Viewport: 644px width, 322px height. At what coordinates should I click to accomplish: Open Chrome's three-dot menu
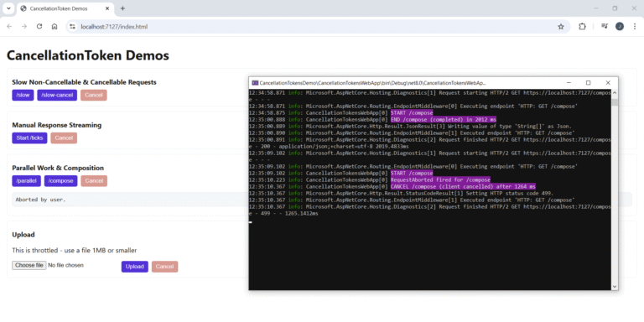pos(635,27)
